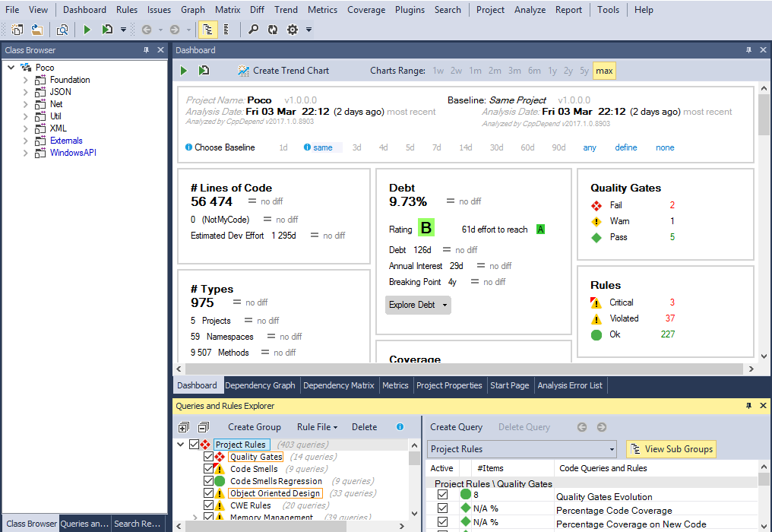Toggle the Code Smells checkbox

[x=207, y=469]
